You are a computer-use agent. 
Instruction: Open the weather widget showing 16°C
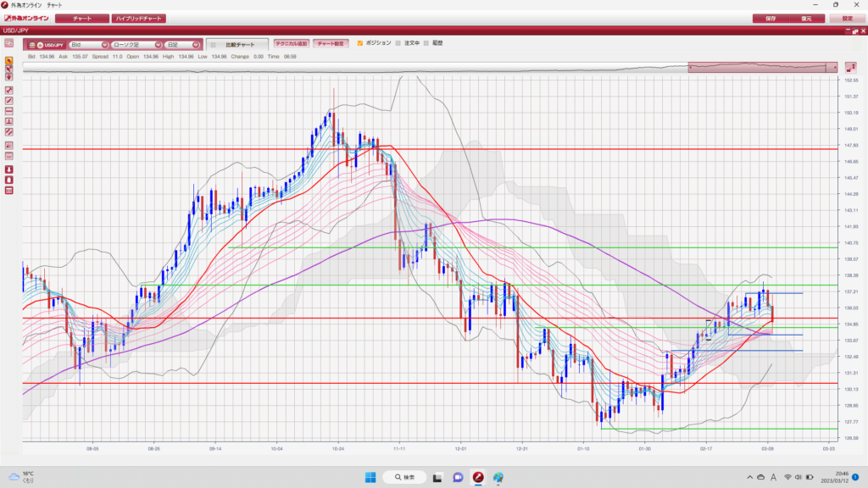point(21,477)
